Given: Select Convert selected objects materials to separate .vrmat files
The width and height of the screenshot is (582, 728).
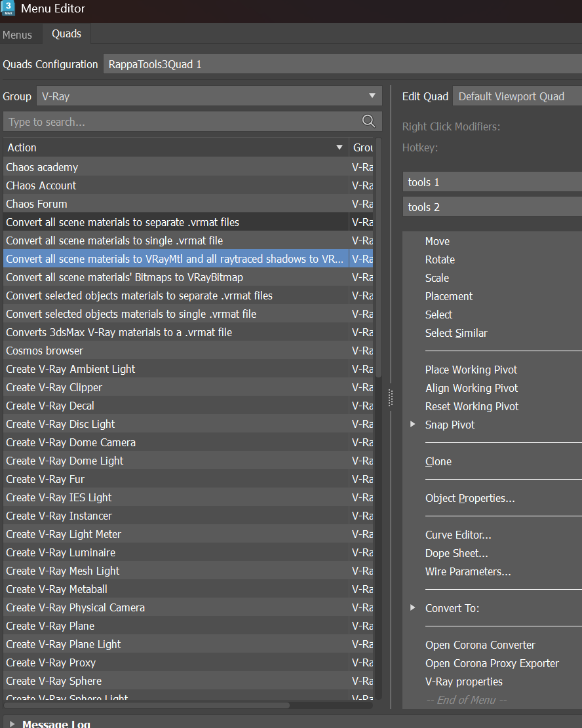Looking at the screenshot, I should click(x=188, y=296).
